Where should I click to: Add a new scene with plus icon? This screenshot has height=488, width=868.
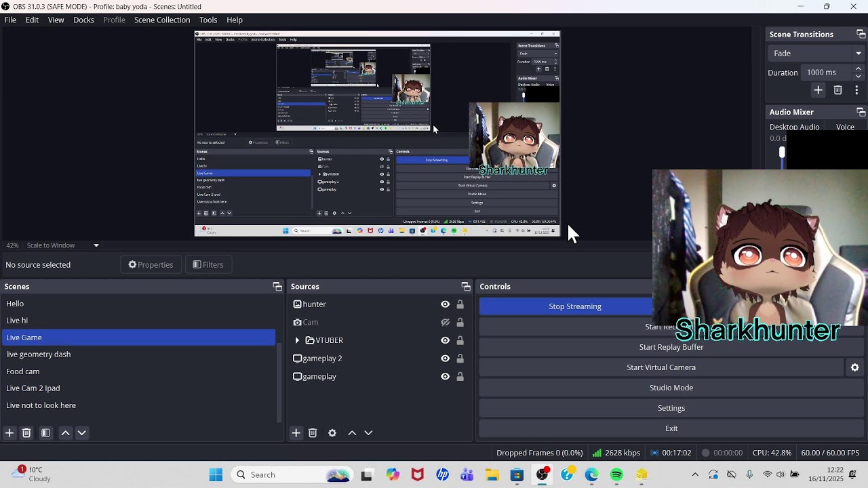pyautogui.click(x=9, y=432)
